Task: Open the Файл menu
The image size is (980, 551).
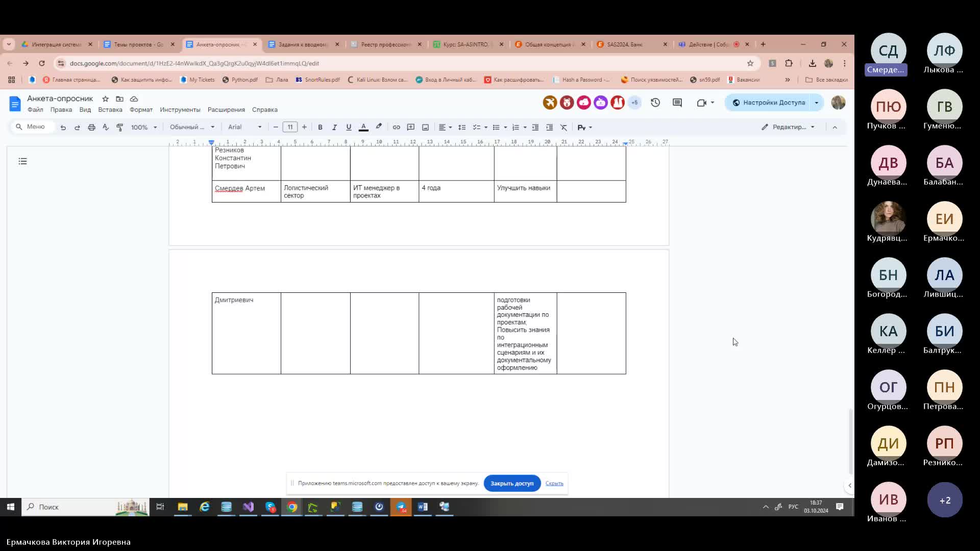Action: point(35,110)
